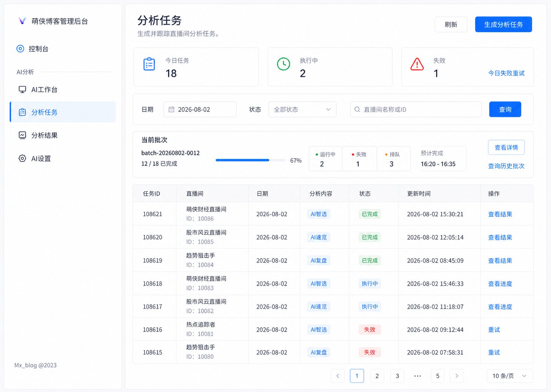The width and height of the screenshot is (551, 392).
Task: Click the pagination ellipsis to jump pages
Action: coord(418,376)
